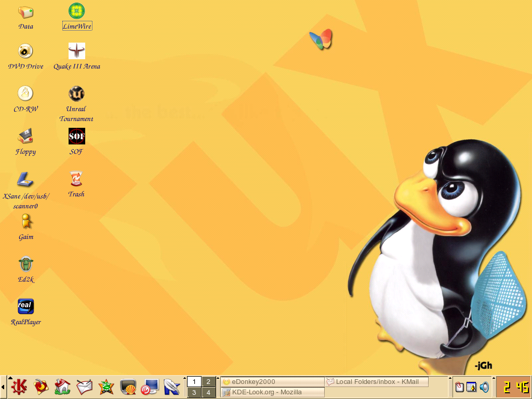The width and height of the screenshot is (532, 399).
Task: Open Klipper clipboard in the system tray
Action: click(x=459, y=387)
